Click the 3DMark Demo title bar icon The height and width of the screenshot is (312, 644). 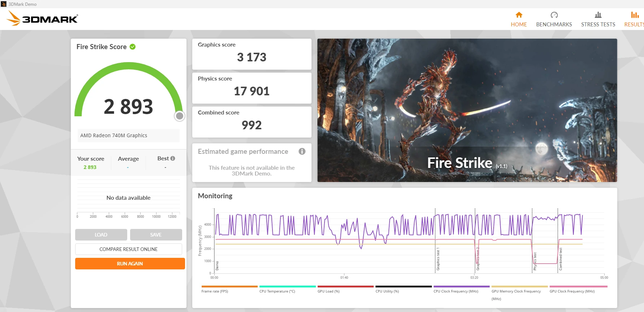click(x=4, y=4)
